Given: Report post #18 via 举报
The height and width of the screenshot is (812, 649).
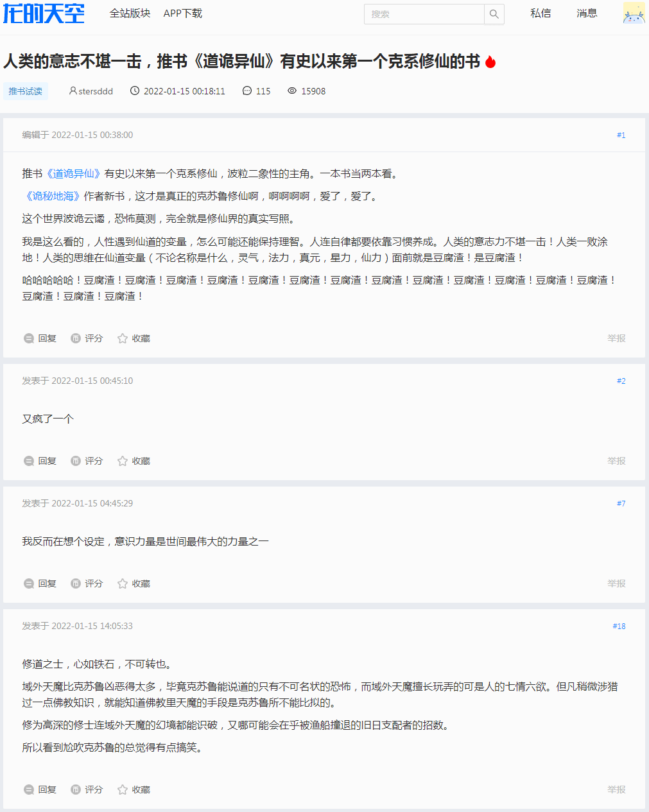Looking at the screenshot, I should (616, 790).
